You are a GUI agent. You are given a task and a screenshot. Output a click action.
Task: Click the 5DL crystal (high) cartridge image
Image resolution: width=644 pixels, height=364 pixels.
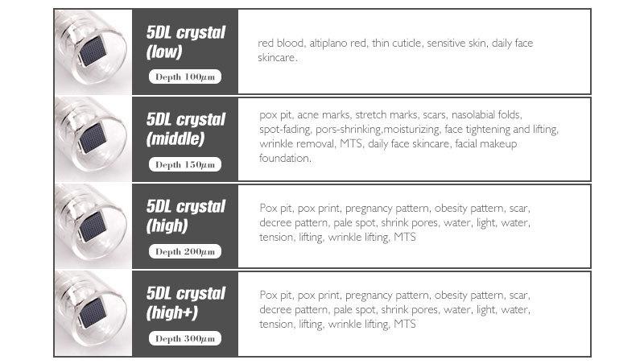pyautogui.click(x=93, y=226)
